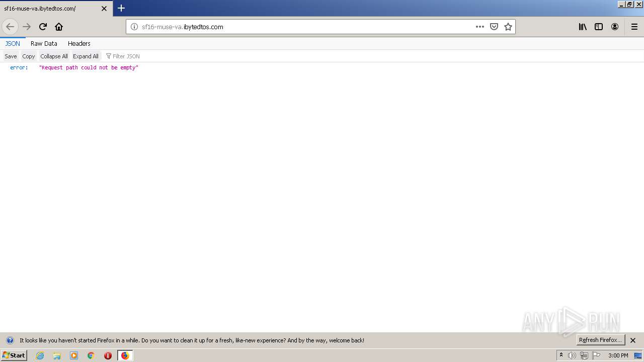Go back one page
Viewport: 644px width, 362px height.
[x=10, y=27]
